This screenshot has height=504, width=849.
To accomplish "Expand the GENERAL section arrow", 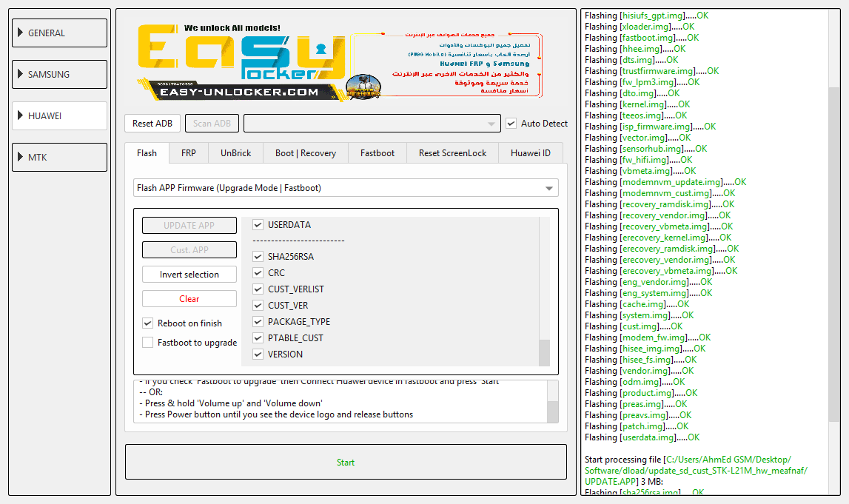I will point(20,33).
